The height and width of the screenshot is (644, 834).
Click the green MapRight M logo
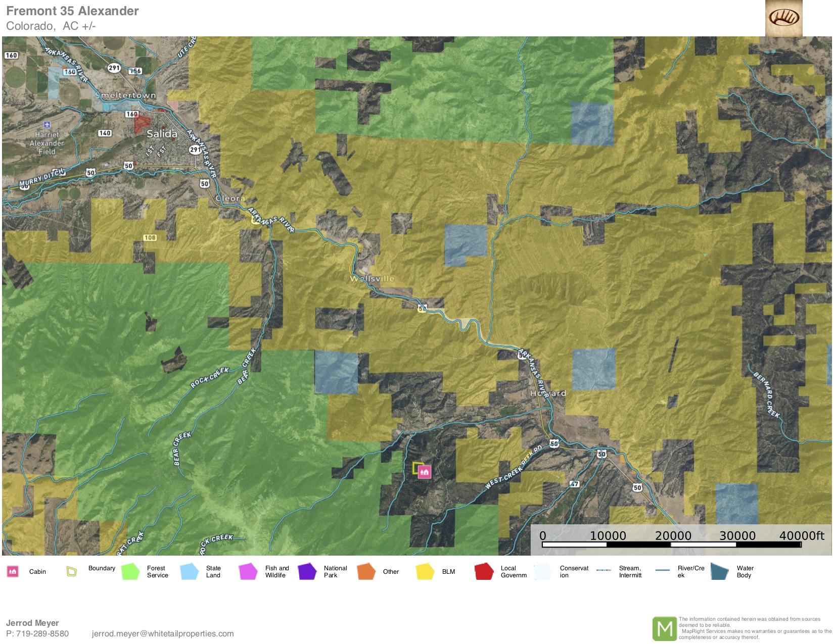[x=664, y=628]
